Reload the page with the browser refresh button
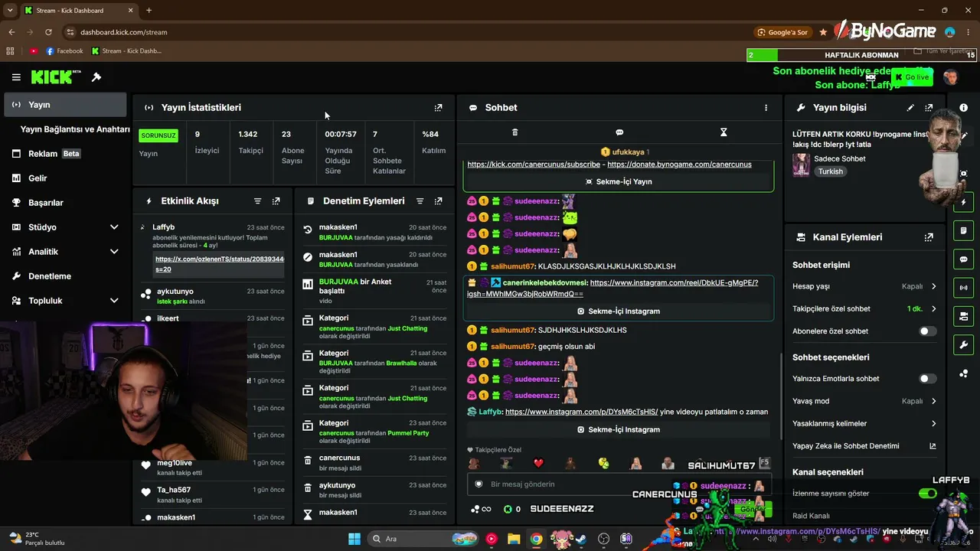The width and height of the screenshot is (980, 551). [48, 32]
